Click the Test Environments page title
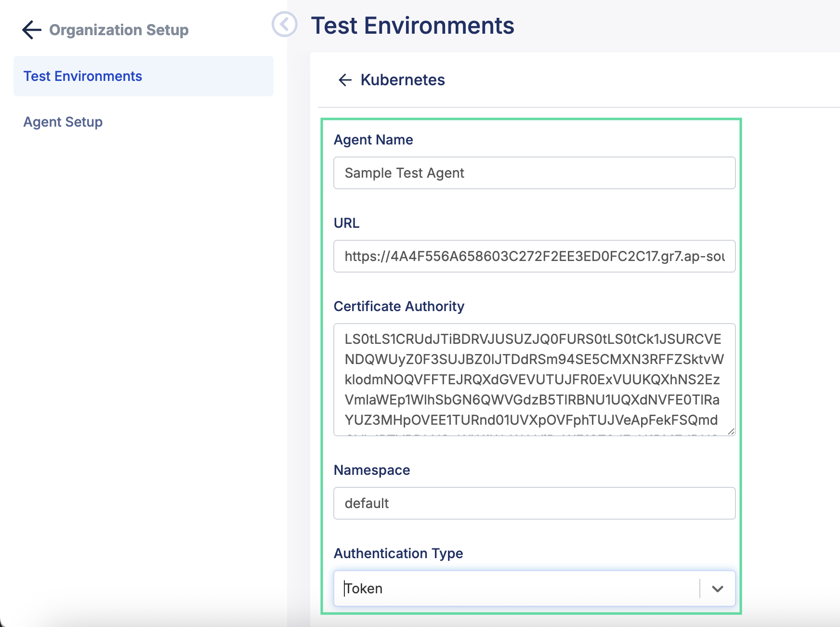840x627 pixels. (412, 26)
